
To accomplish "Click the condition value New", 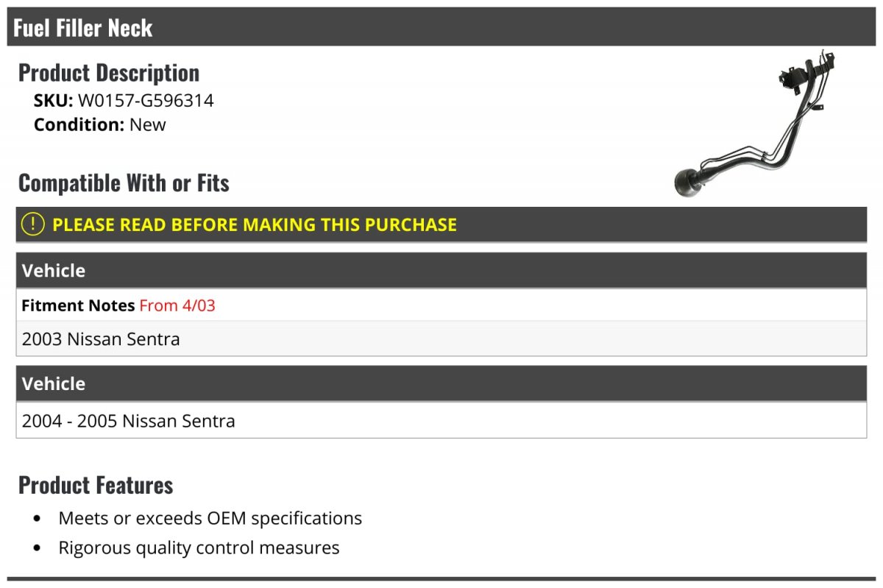I will tap(148, 124).
